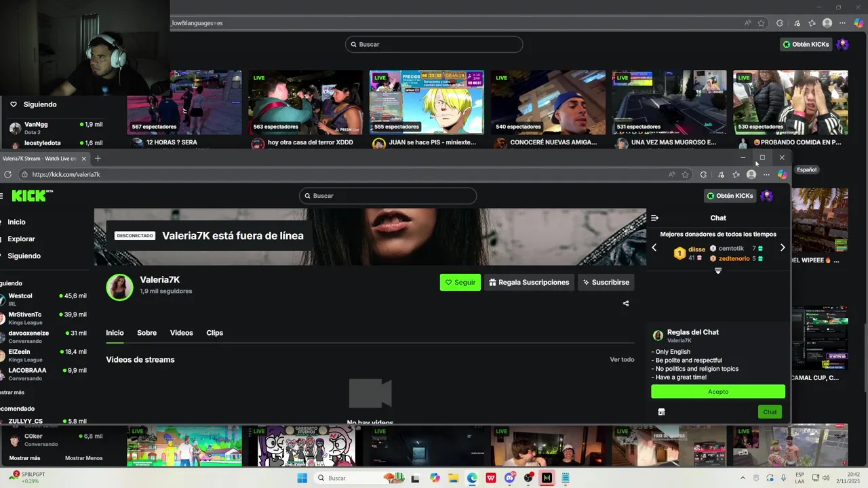868x488 pixels.
Task: Follow Valeria7K with the Seguir button
Action: (x=460, y=283)
